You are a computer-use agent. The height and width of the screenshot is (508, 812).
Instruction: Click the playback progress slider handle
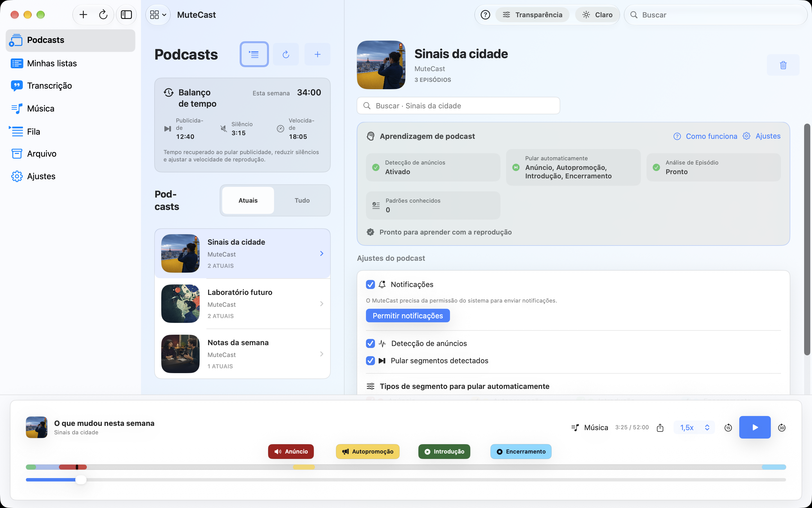tap(81, 480)
